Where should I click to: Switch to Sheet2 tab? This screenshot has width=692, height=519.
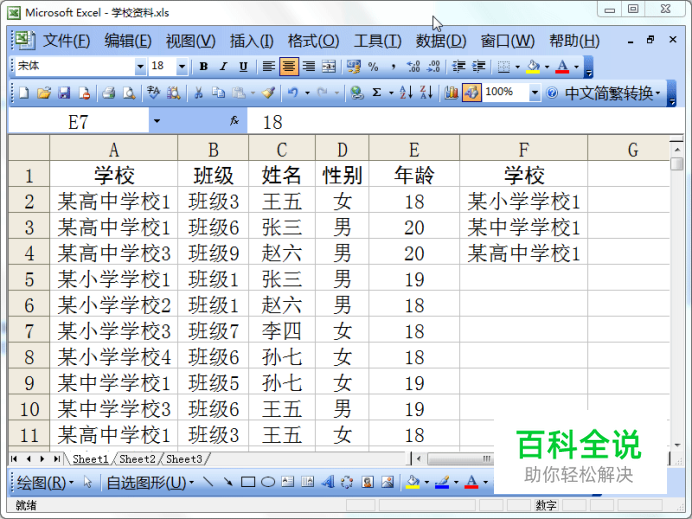(x=137, y=459)
